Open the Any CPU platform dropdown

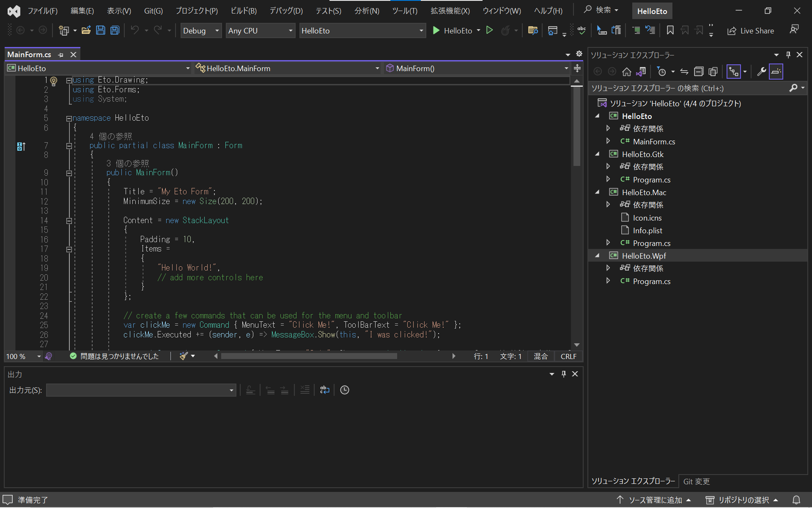point(260,30)
